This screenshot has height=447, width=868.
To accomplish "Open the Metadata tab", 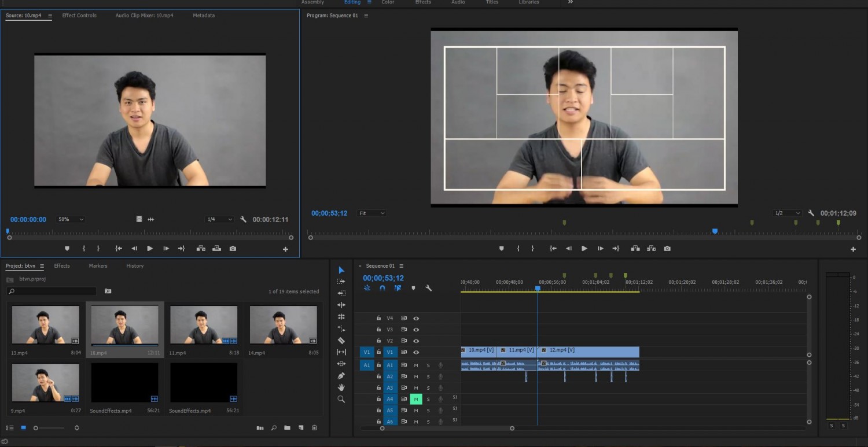I will pyautogui.click(x=204, y=16).
